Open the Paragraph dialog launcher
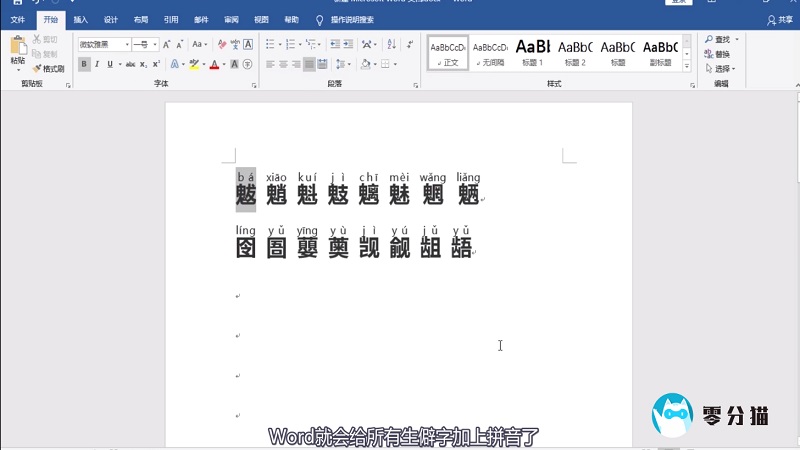This screenshot has height=450, width=800. click(416, 86)
